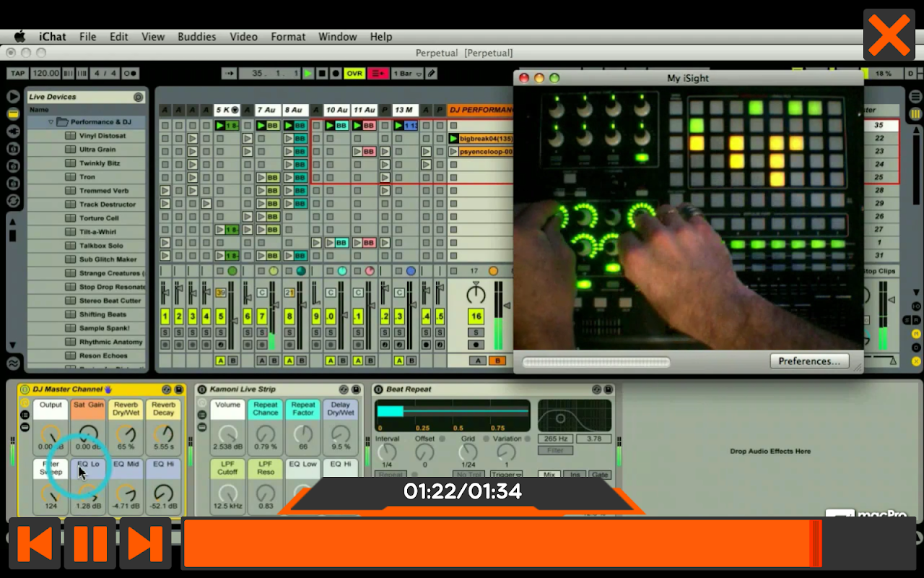Select the 13 M track header
This screenshot has width=924, height=578.
point(406,110)
